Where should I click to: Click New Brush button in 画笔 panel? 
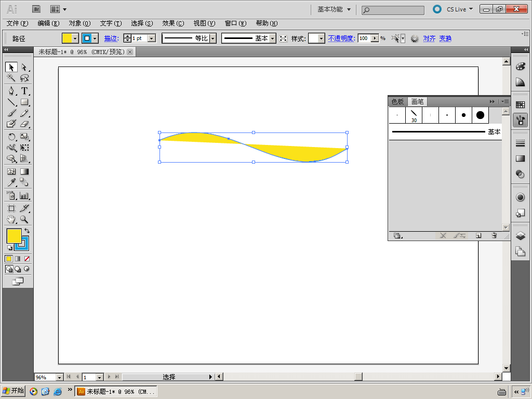pyautogui.click(x=478, y=235)
